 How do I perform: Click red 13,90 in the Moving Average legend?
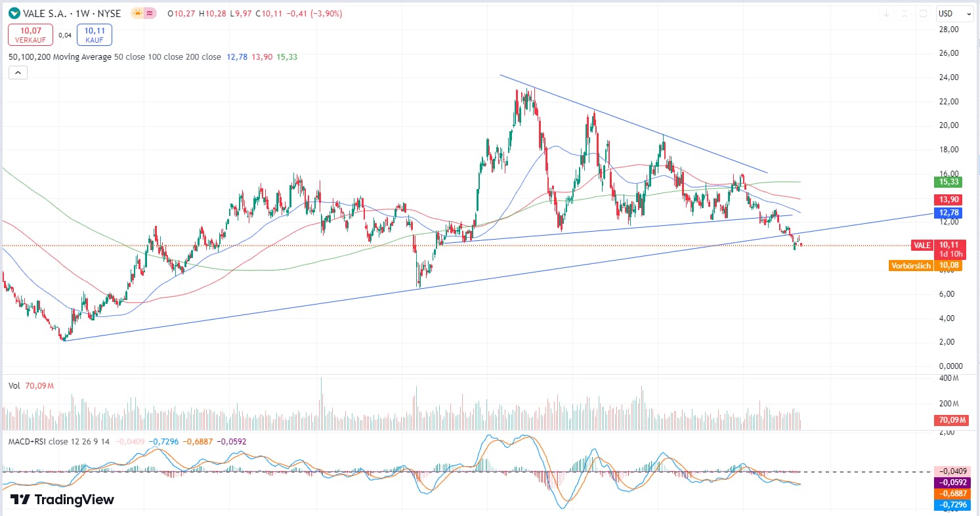(262, 57)
